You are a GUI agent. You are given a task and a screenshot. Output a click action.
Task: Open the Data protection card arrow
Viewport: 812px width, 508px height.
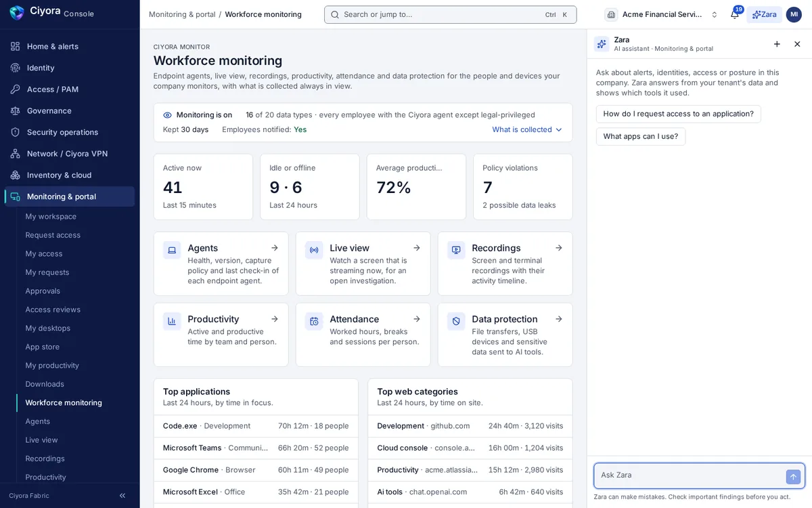(558, 319)
